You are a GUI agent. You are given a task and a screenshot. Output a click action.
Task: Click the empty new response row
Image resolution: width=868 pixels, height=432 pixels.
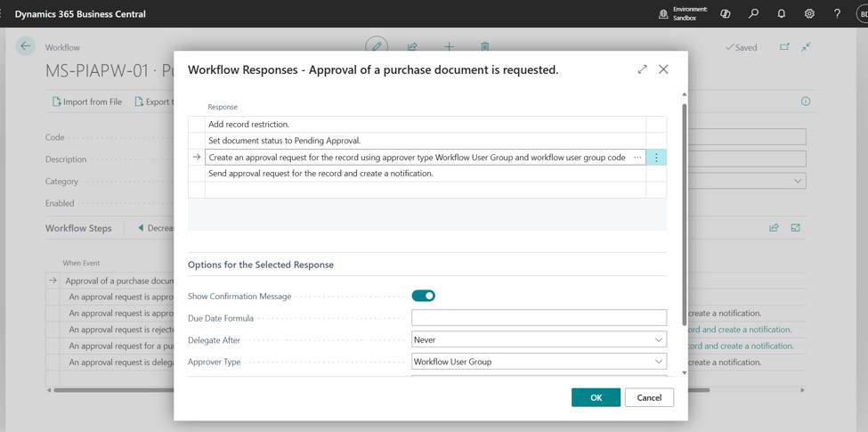click(x=426, y=190)
